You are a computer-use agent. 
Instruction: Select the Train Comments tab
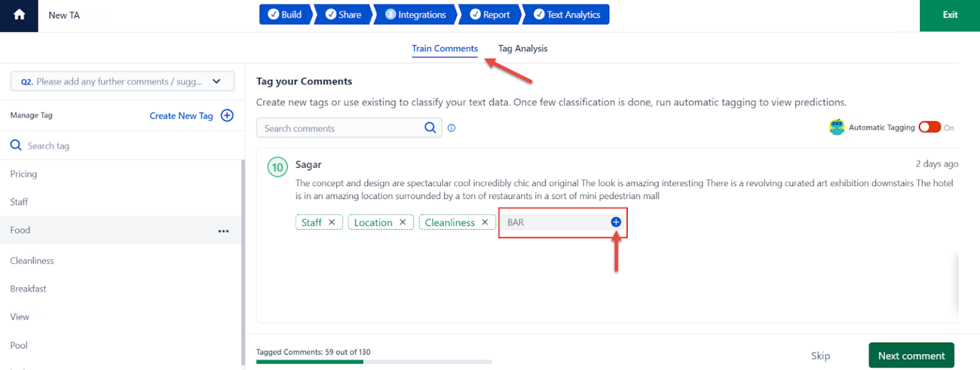click(445, 48)
